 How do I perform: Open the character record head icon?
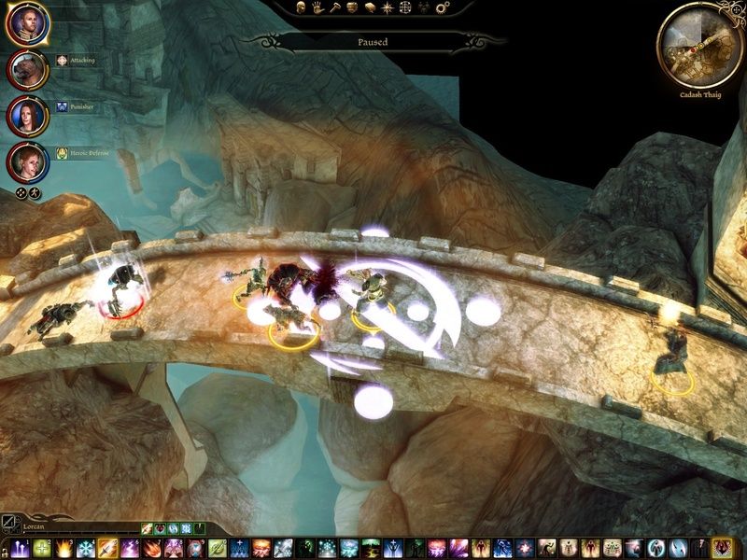pyautogui.click(x=303, y=7)
